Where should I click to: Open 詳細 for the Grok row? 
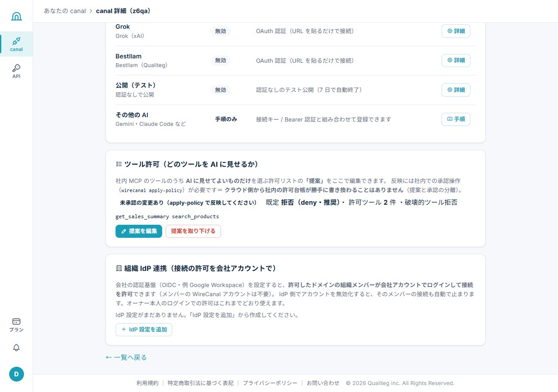(x=456, y=31)
